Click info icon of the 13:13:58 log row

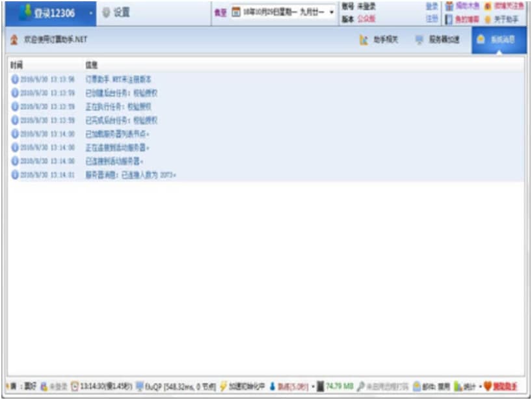click(15, 79)
